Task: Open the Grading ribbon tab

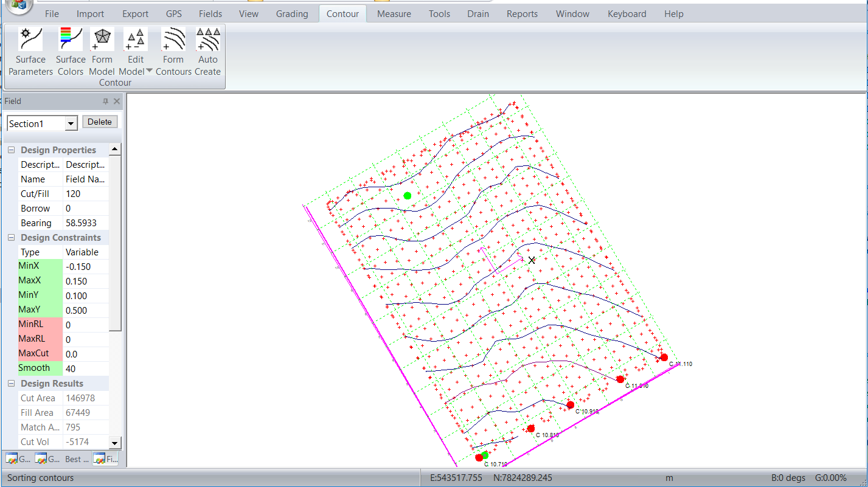Action: pos(292,13)
